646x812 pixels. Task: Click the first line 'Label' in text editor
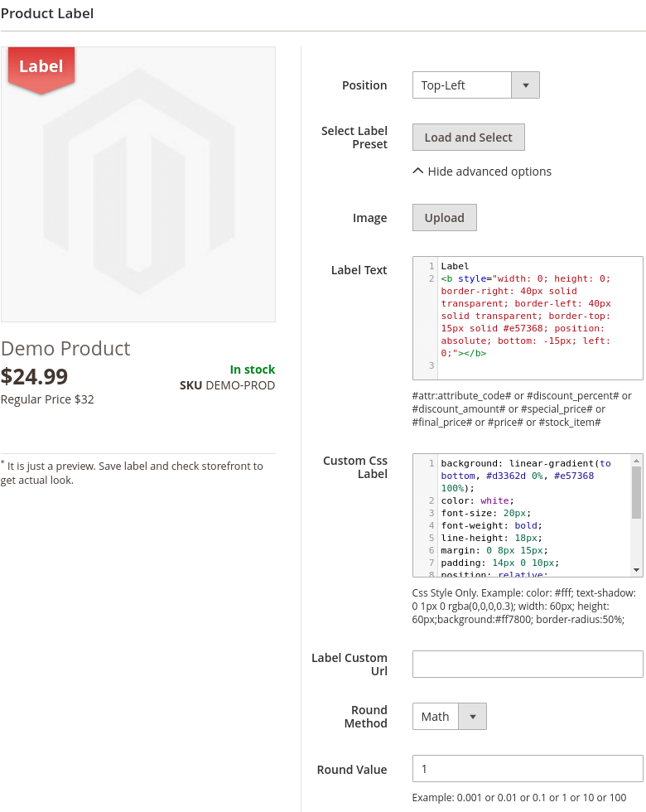pos(455,266)
